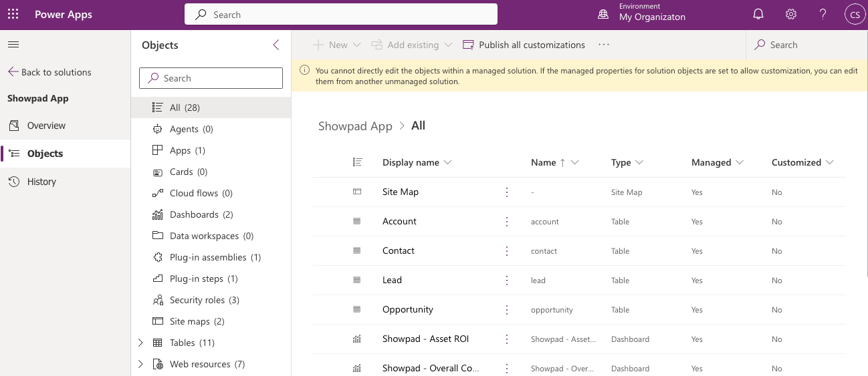Open the settings gear icon
This screenshot has width=868, height=376.
click(791, 15)
